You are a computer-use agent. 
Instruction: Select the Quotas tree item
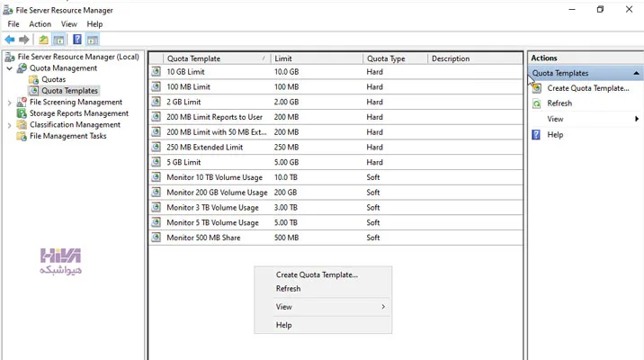53,79
